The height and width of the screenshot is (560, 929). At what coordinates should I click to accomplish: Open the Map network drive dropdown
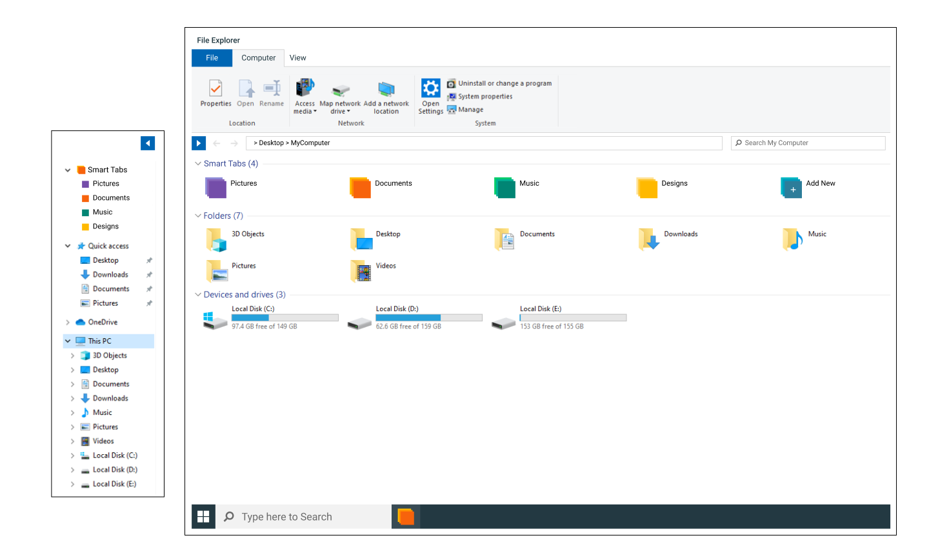pos(340,99)
